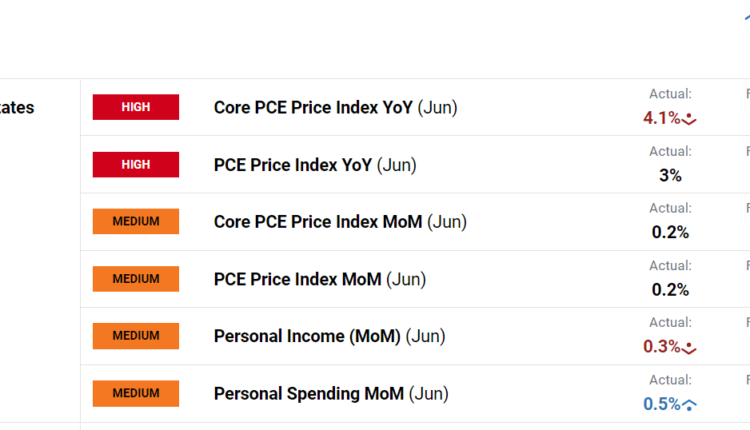The width and height of the screenshot is (750, 430).
Task: Open the PCE Price Index MoM event
Action: tap(320, 279)
